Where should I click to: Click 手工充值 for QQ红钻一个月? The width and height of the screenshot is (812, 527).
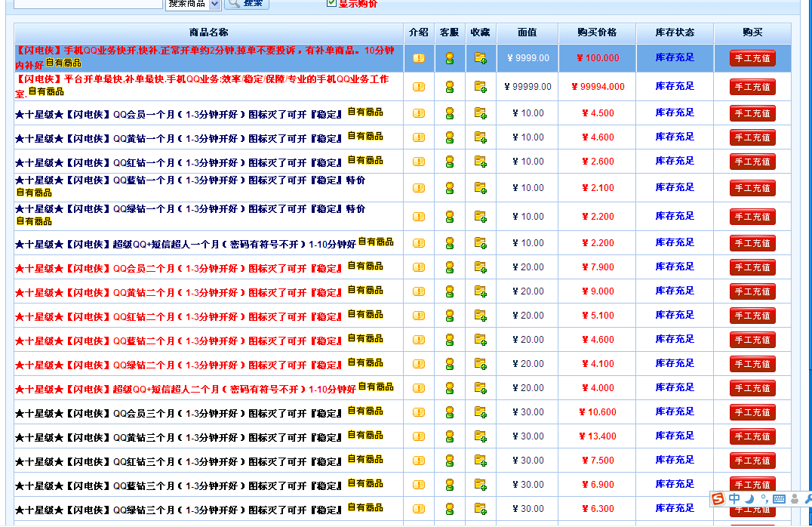pyautogui.click(x=752, y=161)
